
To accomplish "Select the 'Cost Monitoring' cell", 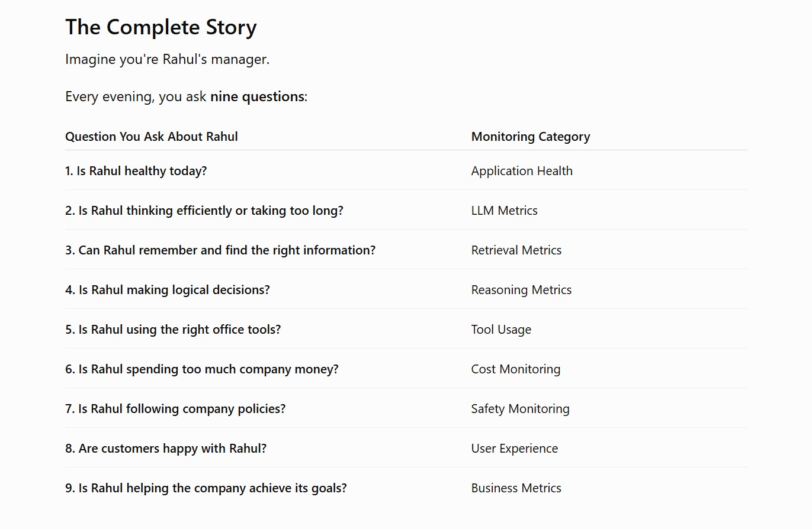I will [x=516, y=369].
